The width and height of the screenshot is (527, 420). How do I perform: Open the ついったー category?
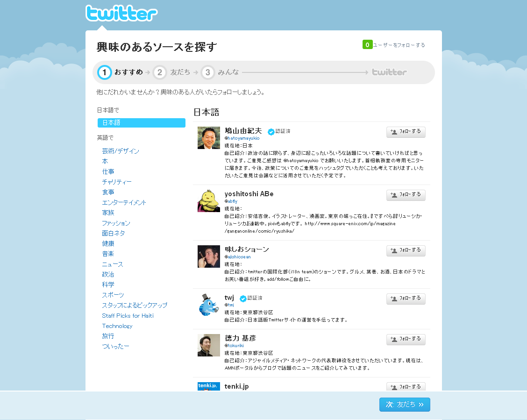tap(115, 346)
